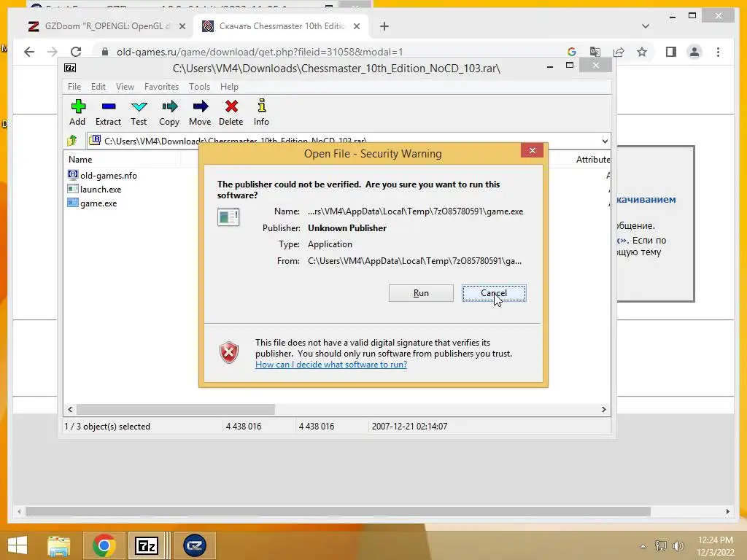The height and width of the screenshot is (560, 747).
Task: Click the taskbar clock
Action: coord(715,546)
